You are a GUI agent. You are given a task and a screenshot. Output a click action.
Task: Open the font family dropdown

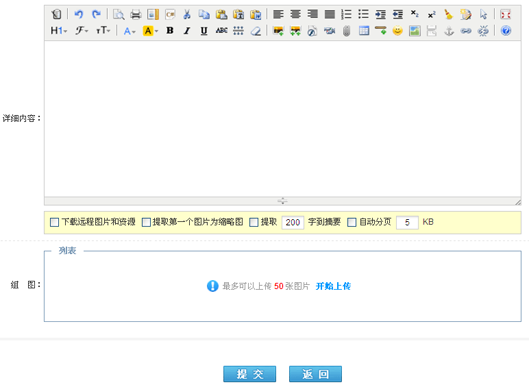81,31
